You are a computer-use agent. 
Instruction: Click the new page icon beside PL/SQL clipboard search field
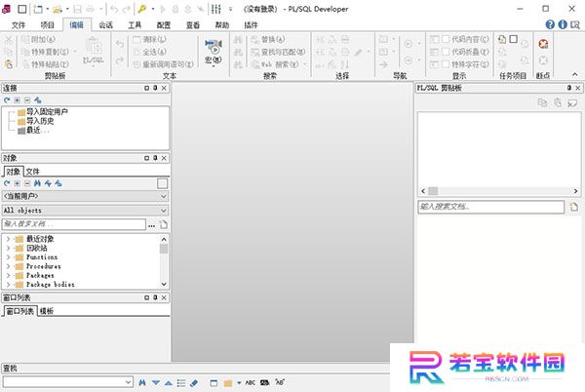pos(574,207)
